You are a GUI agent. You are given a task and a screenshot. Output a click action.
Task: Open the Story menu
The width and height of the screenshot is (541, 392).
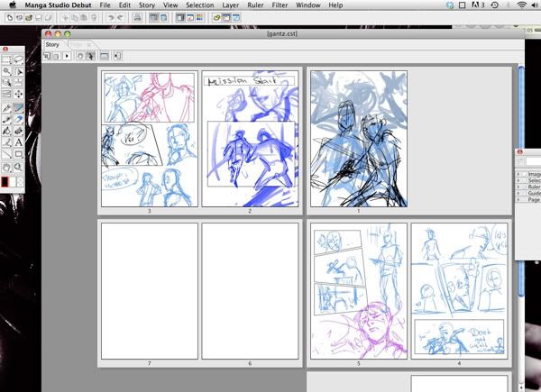[146, 5]
